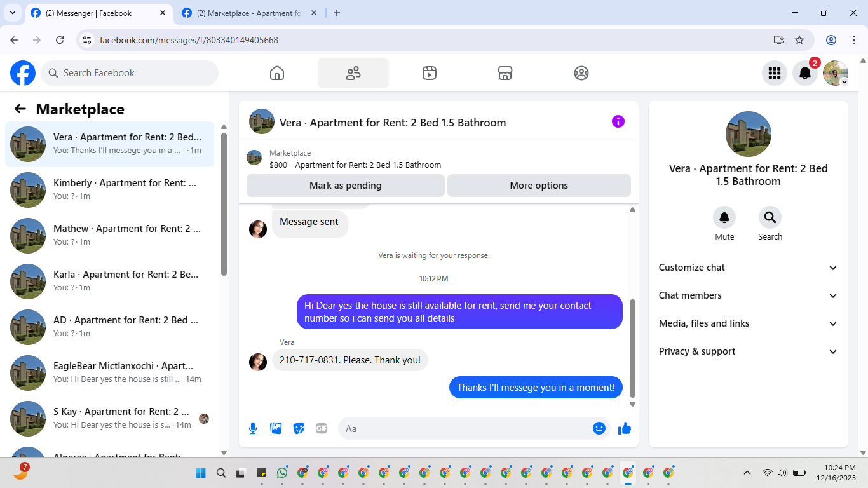Reload the page

coord(60,40)
